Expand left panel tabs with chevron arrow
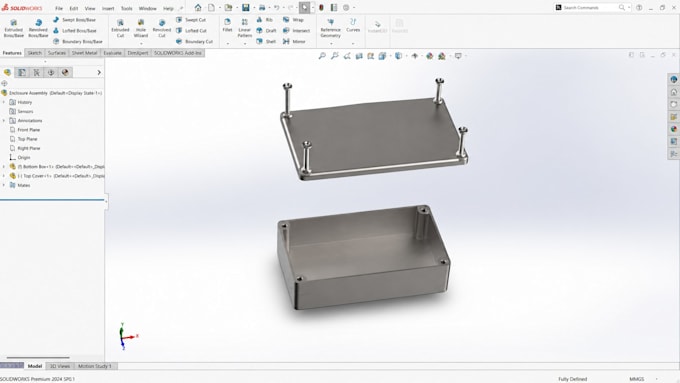680x383 pixels. 99,72
